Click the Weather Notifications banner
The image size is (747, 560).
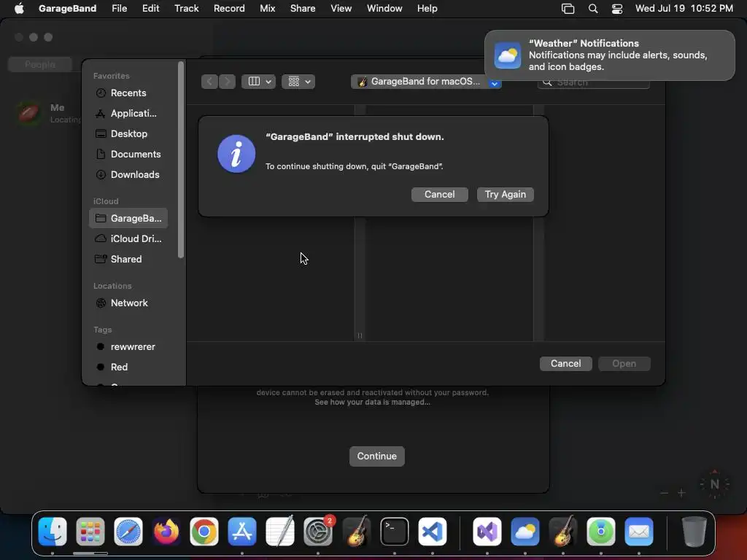pyautogui.click(x=609, y=55)
